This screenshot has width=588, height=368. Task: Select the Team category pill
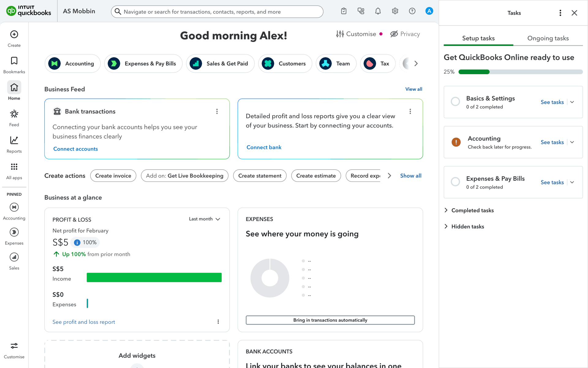click(x=336, y=63)
